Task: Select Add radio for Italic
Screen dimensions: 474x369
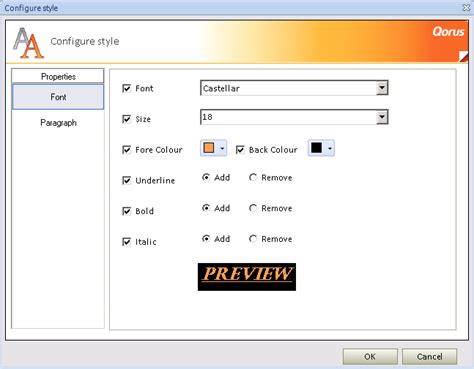Action: pyautogui.click(x=206, y=239)
